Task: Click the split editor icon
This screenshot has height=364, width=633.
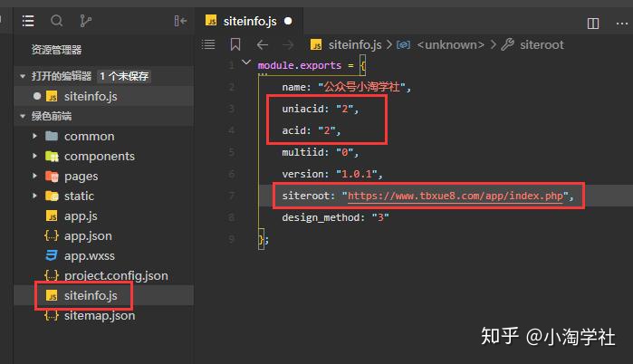Action: 593,23
